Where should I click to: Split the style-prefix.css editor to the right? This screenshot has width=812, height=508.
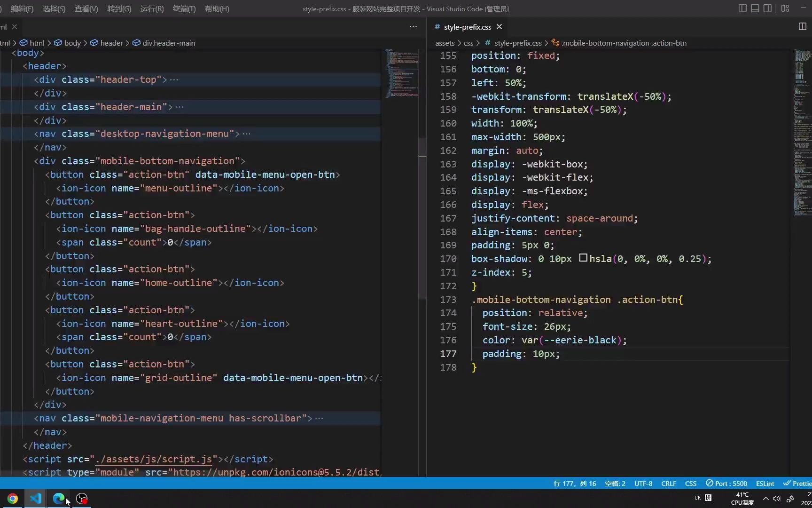pyautogui.click(x=803, y=26)
